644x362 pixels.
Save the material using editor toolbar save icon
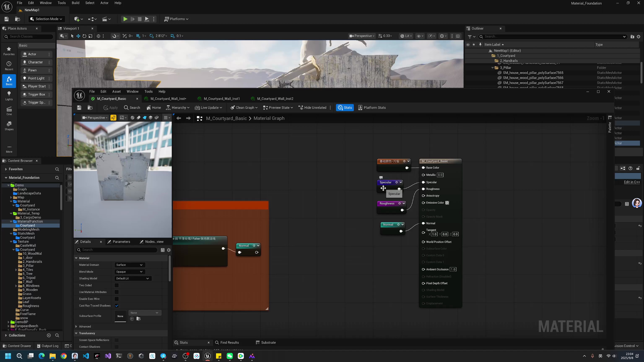pyautogui.click(x=79, y=108)
